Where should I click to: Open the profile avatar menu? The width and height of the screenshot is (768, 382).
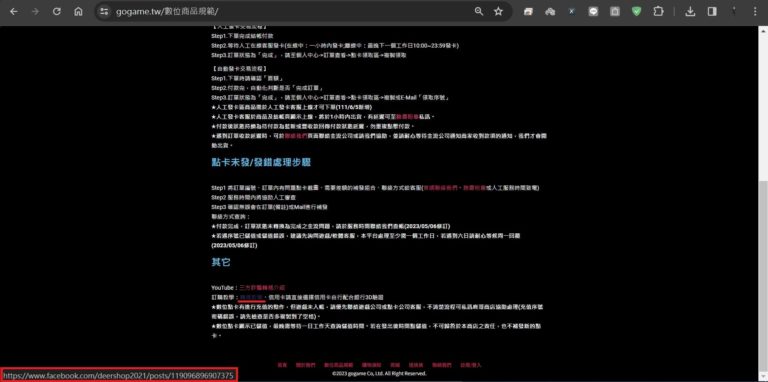734,11
